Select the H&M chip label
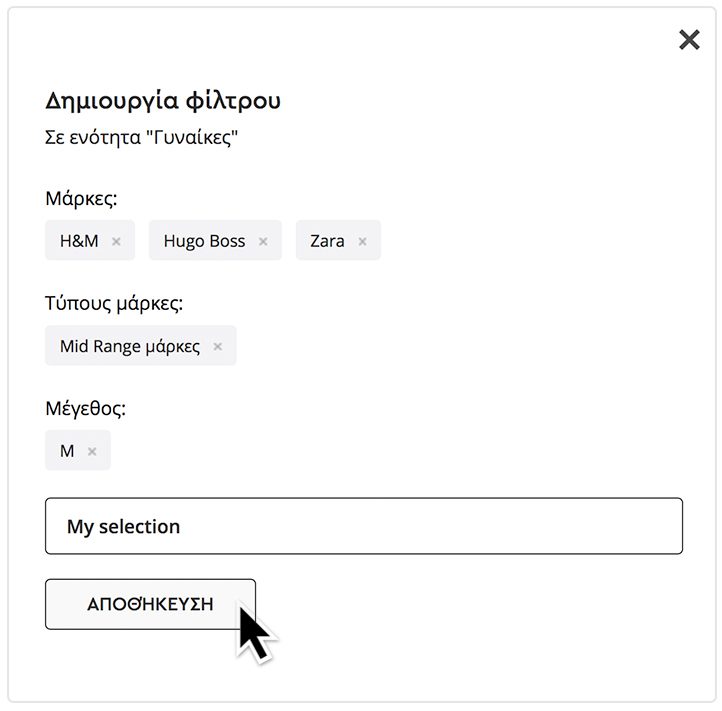This screenshot has height=711, width=722. click(x=79, y=241)
